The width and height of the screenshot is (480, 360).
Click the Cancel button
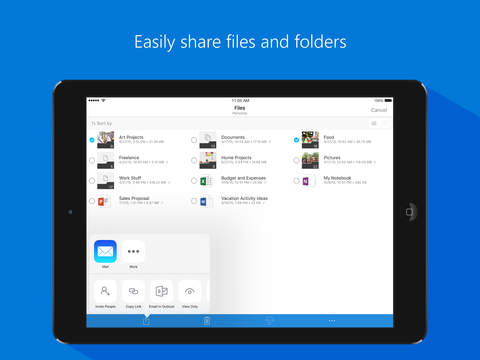[x=379, y=110]
